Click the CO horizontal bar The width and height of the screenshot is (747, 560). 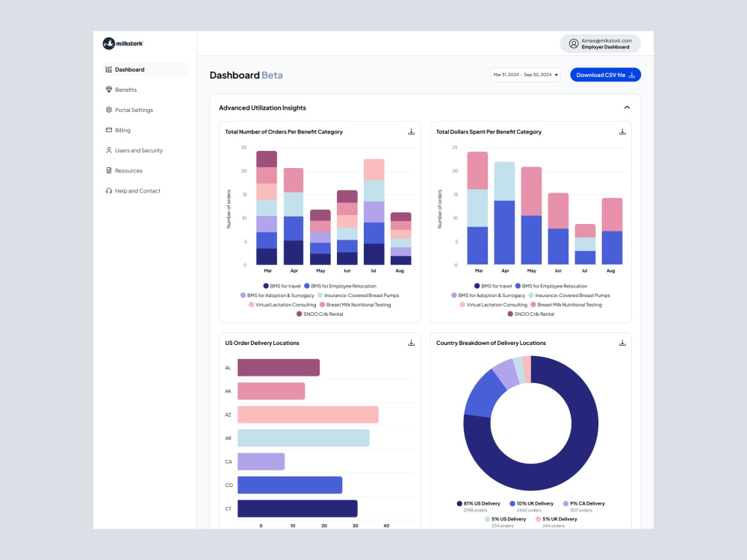click(290, 485)
